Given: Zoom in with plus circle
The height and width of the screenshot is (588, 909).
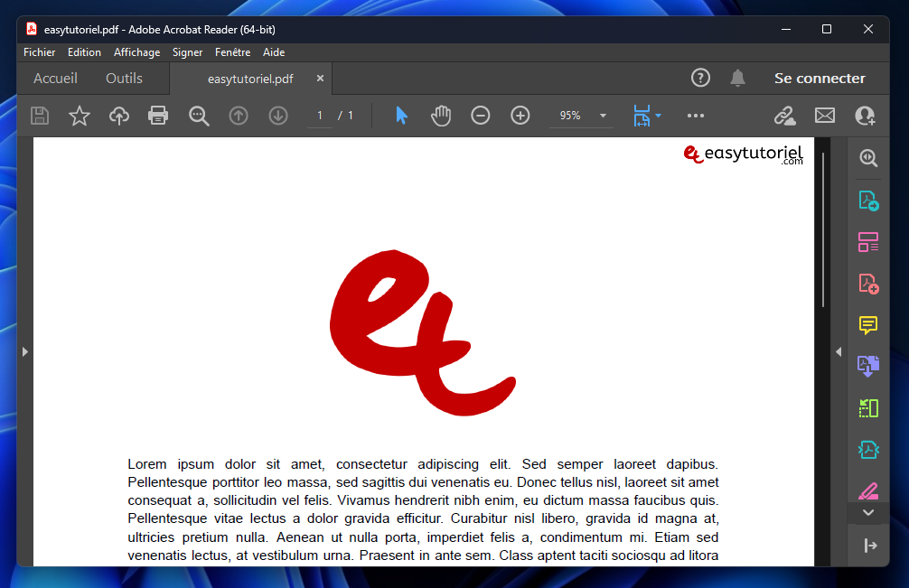Looking at the screenshot, I should coord(520,116).
